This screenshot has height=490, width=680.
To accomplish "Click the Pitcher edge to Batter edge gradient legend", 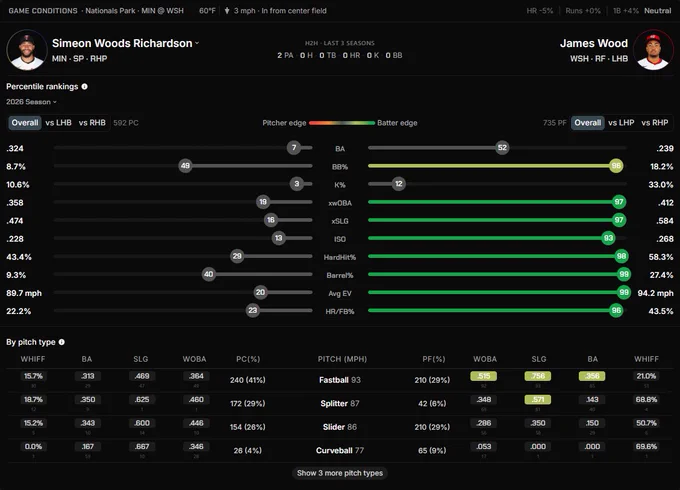I will pyautogui.click(x=342, y=123).
